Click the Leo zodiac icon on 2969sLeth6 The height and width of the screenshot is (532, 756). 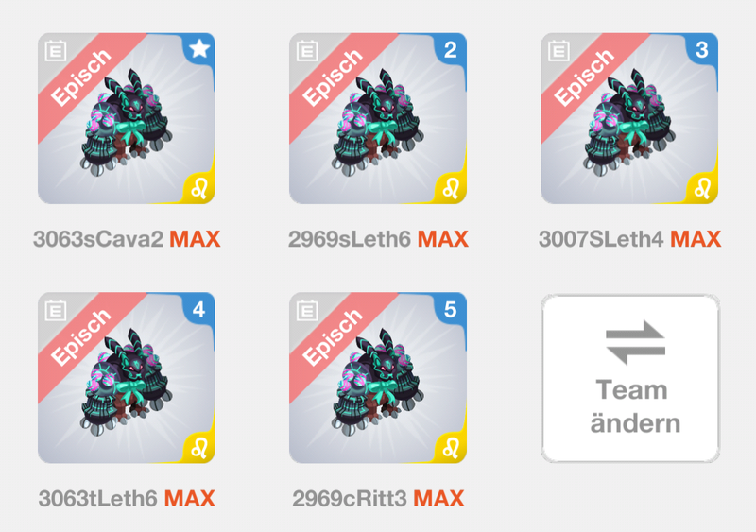pos(451,188)
